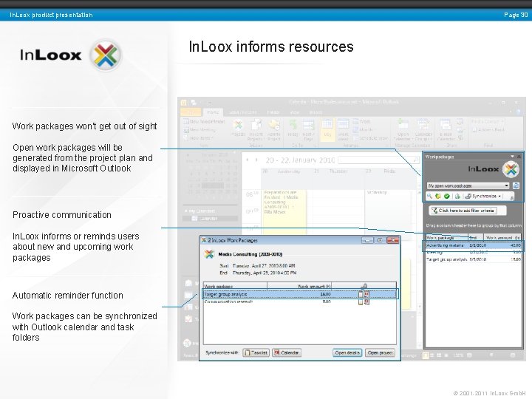Screen dimensions: 532x399
Task: Select the row dated below Advertising material
Action: (x=474, y=253)
